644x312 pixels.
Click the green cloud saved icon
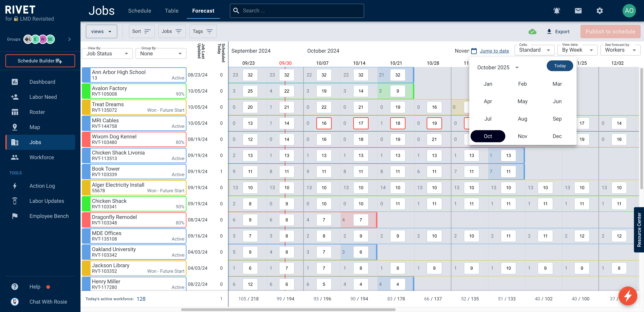(x=532, y=32)
